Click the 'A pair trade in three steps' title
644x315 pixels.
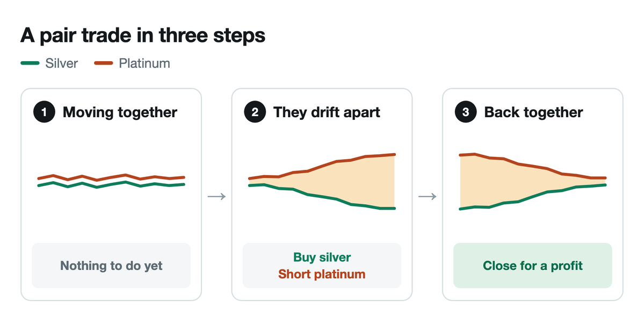(x=143, y=36)
